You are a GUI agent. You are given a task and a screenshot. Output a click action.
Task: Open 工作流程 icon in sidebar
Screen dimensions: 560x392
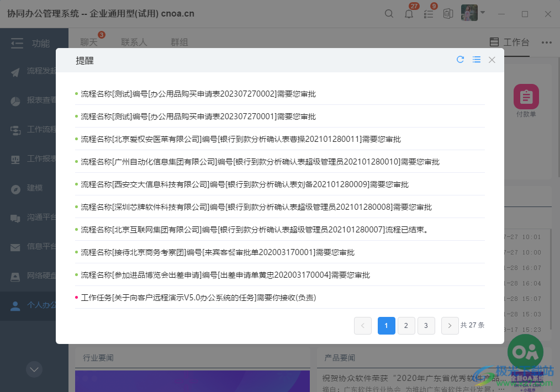coord(15,131)
